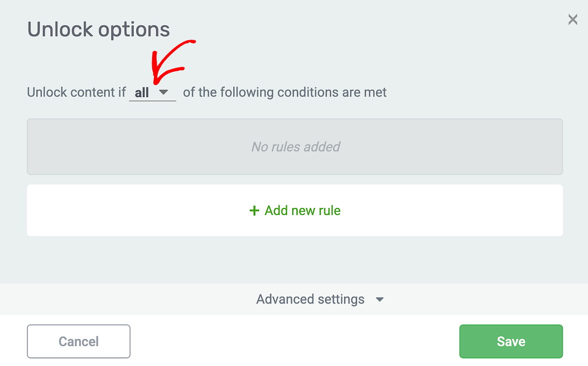Click the underline beneath the "all" selector
Viewport: 588px width, 366px height.
[152, 101]
